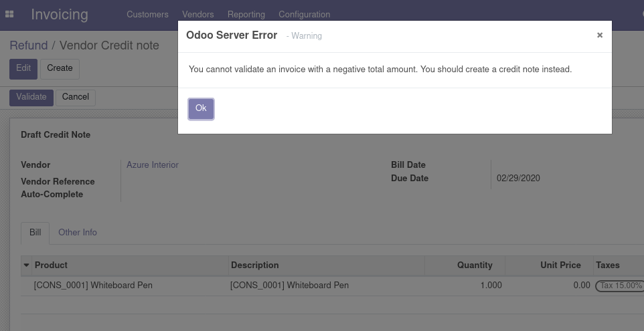Open the Customers menu
Screen dimensions: 644x331
point(147,14)
